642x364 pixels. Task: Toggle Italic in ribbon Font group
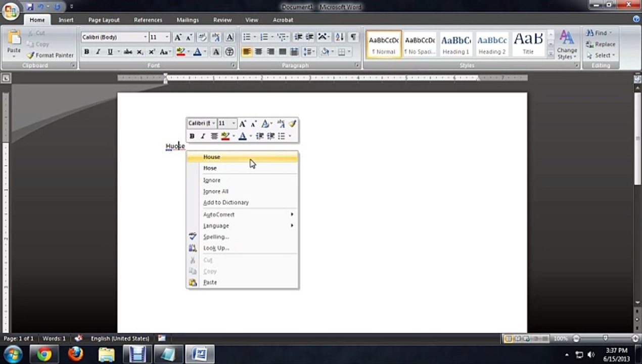click(98, 52)
